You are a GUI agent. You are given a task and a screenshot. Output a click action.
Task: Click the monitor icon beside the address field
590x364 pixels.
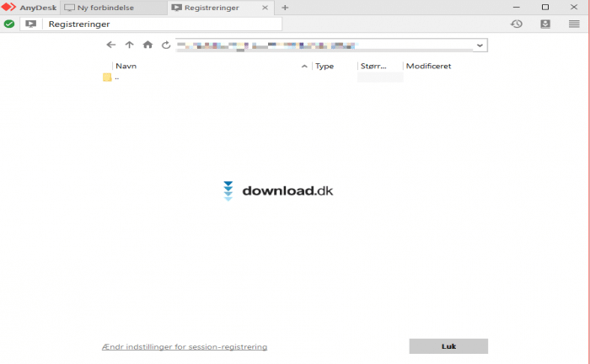(x=31, y=24)
